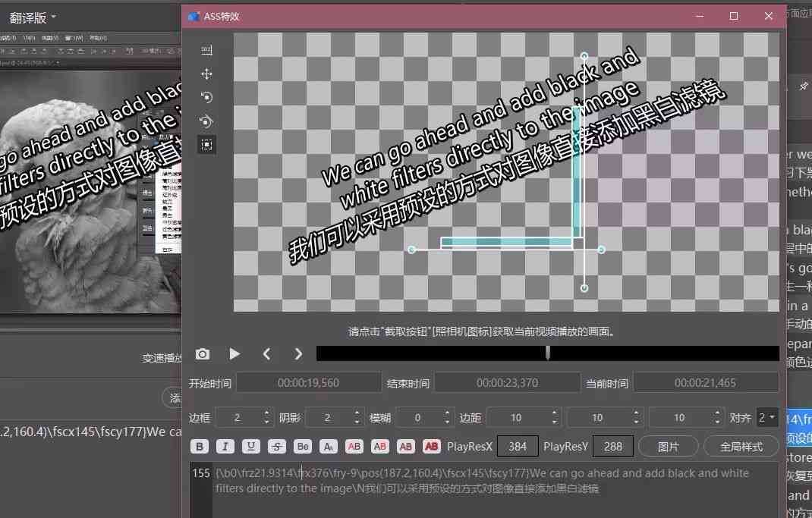812x518 pixels.
Task: Click the bottom rotation gizmo handle
Action: (x=584, y=288)
